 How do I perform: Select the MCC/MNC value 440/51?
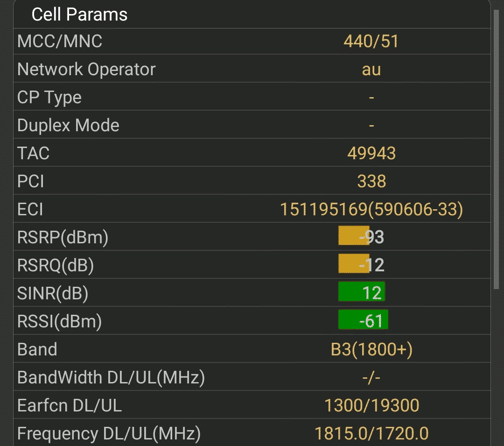click(x=371, y=42)
